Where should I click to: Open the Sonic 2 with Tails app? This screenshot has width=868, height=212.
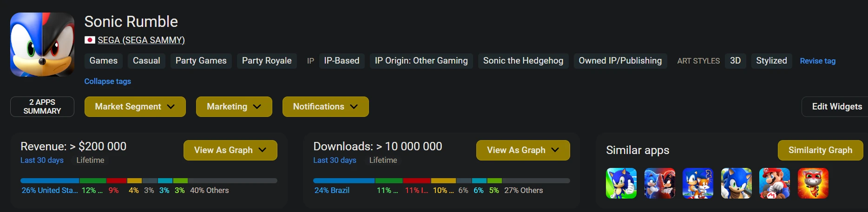click(x=697, y=183)
